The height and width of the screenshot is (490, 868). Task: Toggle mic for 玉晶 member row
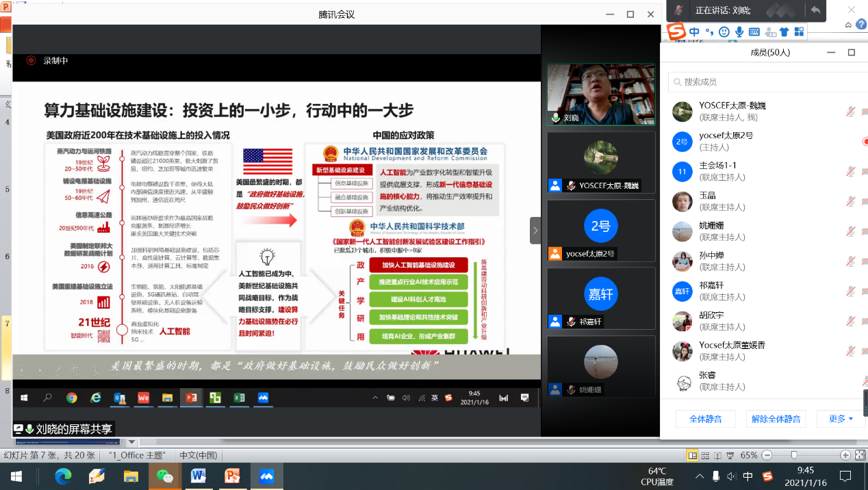coord(850,201)
